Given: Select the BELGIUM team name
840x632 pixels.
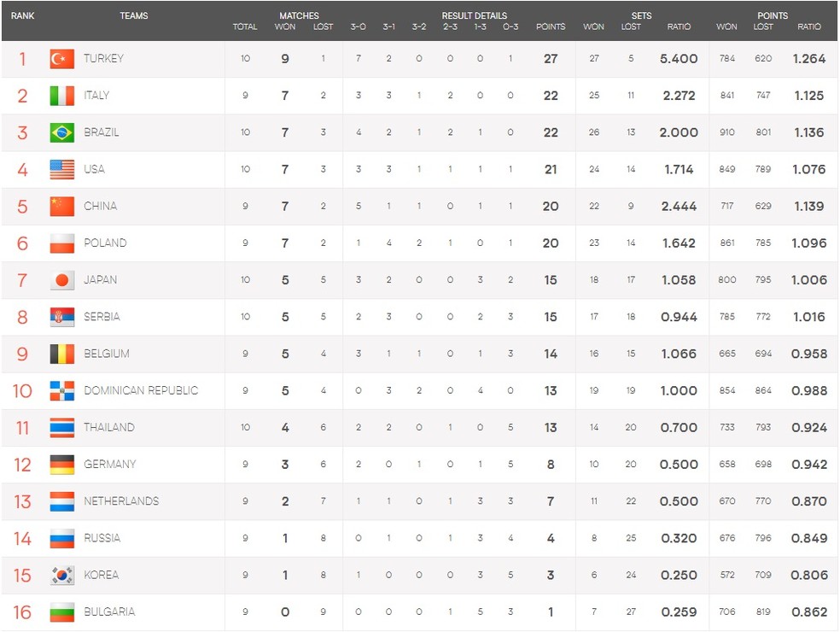Looking at the screenshot, I should click(x=107, y=354).
